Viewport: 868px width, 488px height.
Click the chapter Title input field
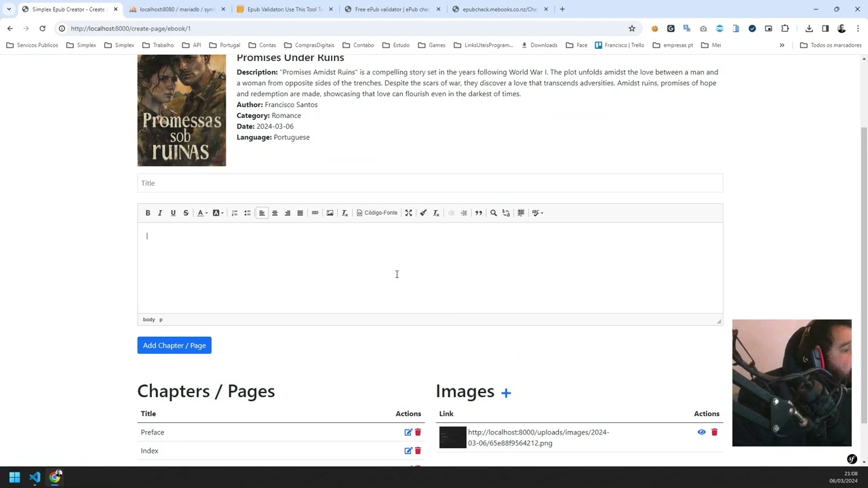click(x=430, y=183)
